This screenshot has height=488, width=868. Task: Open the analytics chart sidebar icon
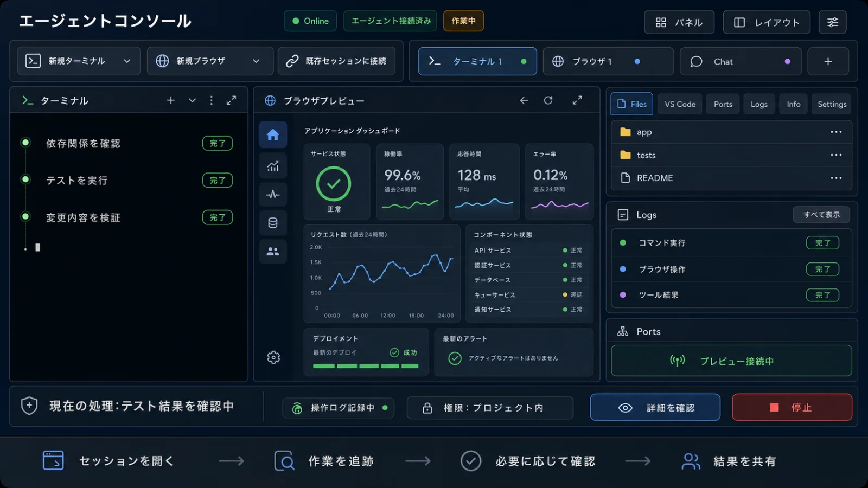273,166
